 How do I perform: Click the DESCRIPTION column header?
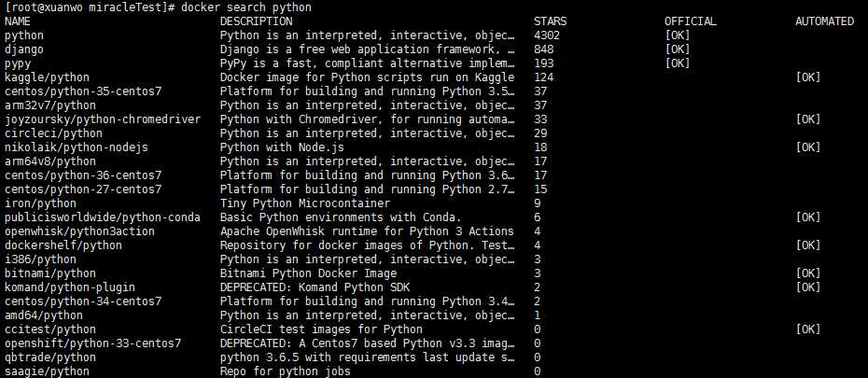tap(252, 21)
